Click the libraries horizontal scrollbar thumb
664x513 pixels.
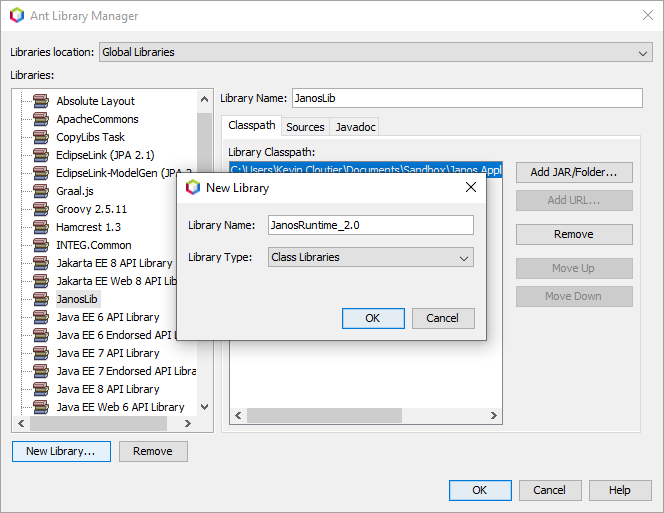(x=98, y=423)
